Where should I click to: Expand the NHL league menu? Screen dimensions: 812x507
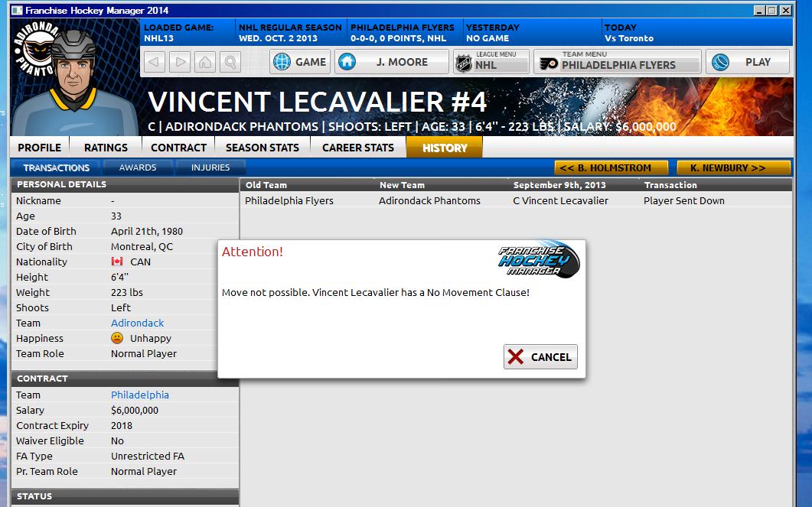[x=491, y=62]
